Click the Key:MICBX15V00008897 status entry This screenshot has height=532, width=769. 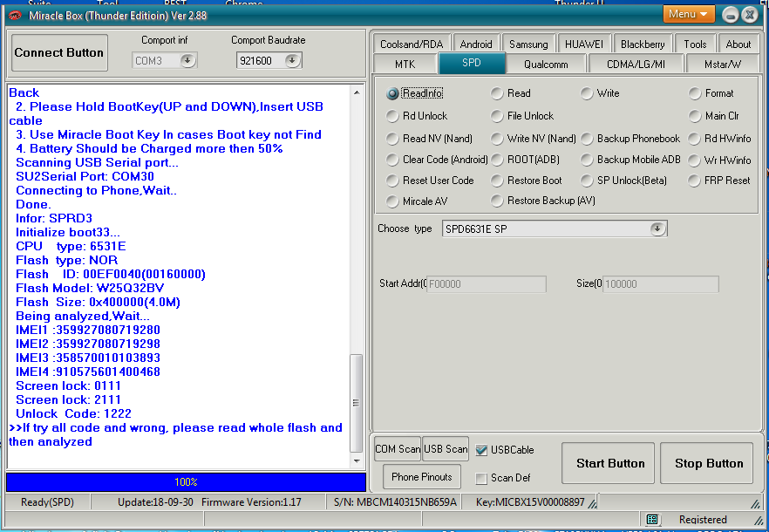[x=530, y=502]
